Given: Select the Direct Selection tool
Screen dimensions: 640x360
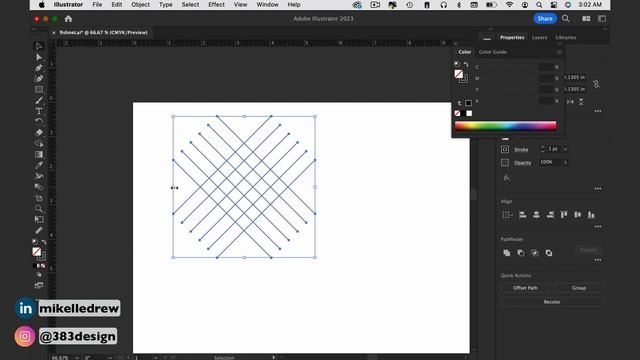Looking at the screenshot, I should click(39, 57).
